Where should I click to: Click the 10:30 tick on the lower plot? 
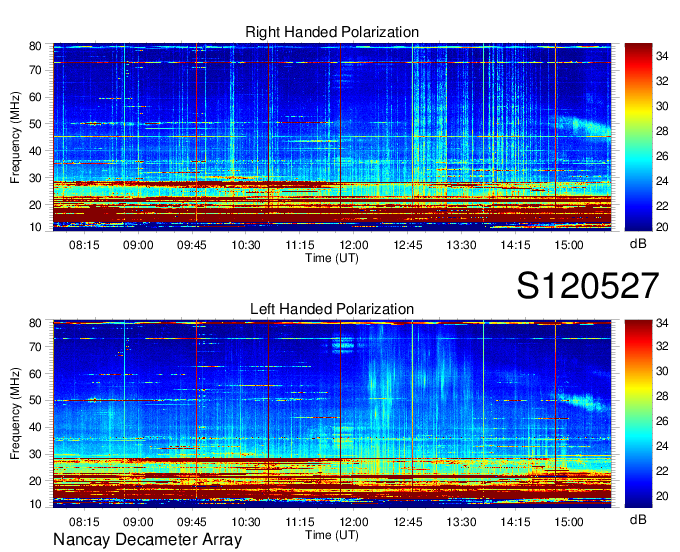(246, 522)
